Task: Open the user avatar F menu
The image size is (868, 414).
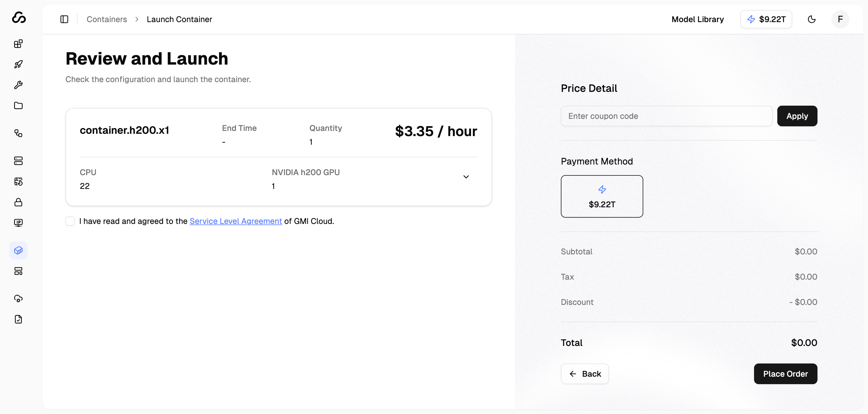Action: pyautogui.click(x=840, y=19)
